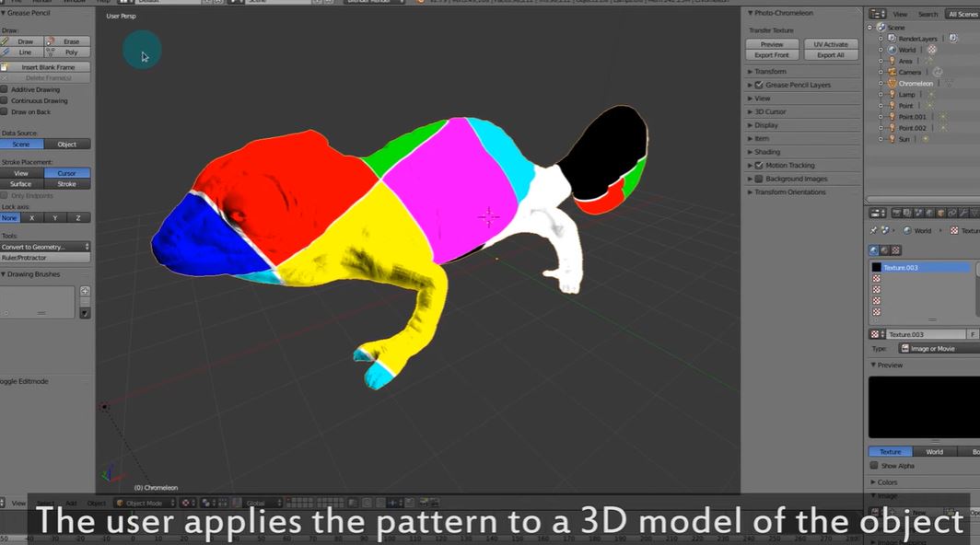Screen dimensions: 980x545
Task: Expand the Transform panel
Action: tap(767, 71)
